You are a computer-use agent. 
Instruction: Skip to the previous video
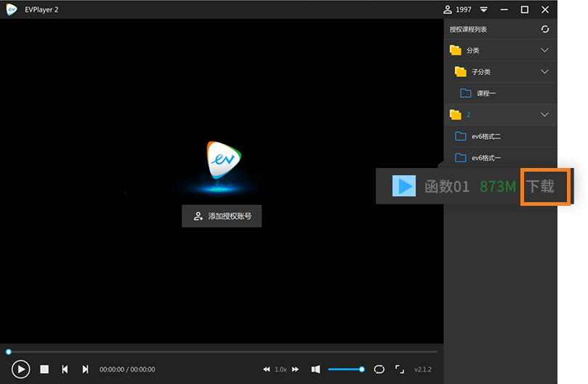point(65,369)
